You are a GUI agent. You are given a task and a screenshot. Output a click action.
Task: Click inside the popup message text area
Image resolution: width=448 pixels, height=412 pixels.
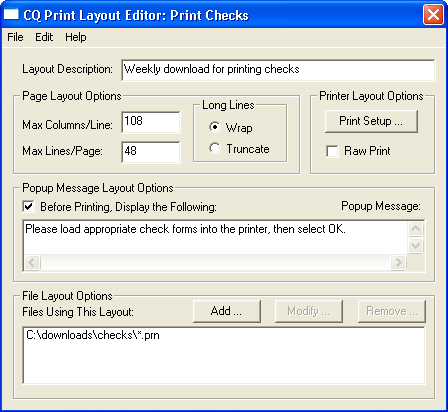click(215, 237)
